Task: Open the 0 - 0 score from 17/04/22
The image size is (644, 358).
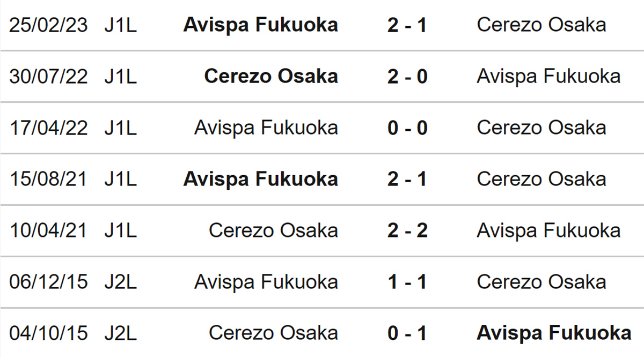Action: [407, 128]
